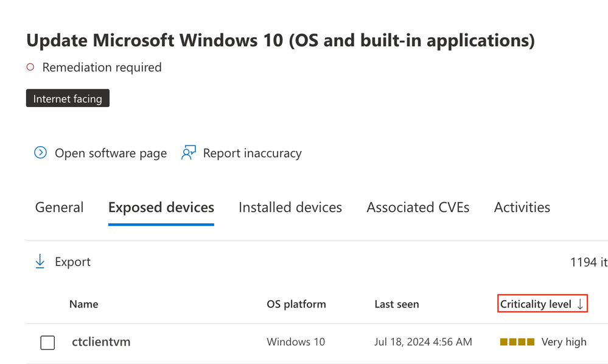The width and height of the screenshot is (608, 364).
Task: Open the Installed devices tab
Action: (290, 208)
